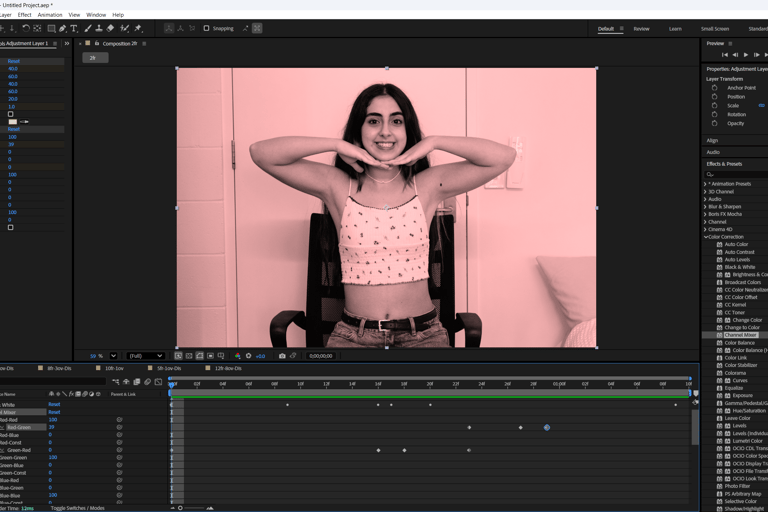This screenshot has height=512, width=768.
Task: Toggle Scale stopwatch in Properties
Action: coord(714,105)
